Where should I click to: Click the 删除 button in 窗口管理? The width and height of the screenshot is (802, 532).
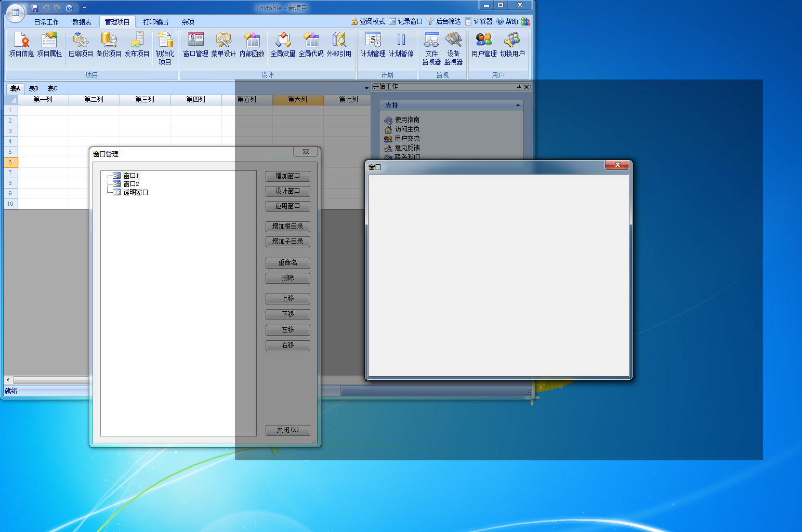tap(287, 278)
